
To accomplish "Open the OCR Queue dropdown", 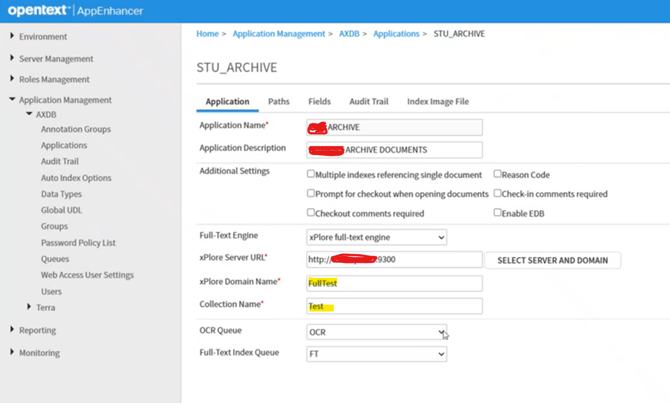I will click(376, 331).
